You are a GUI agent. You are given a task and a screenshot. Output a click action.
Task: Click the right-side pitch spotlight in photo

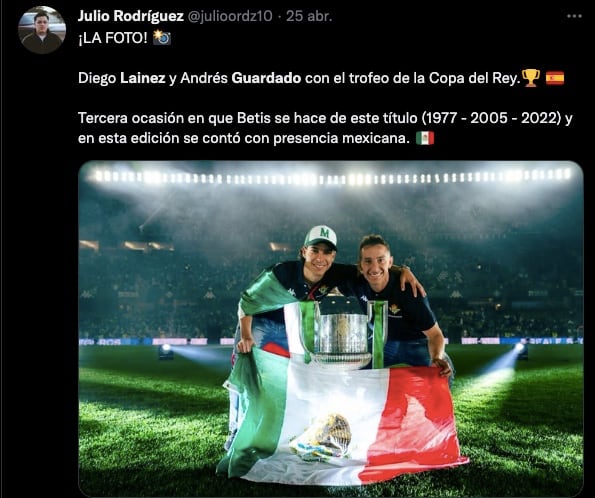[521, 351]
